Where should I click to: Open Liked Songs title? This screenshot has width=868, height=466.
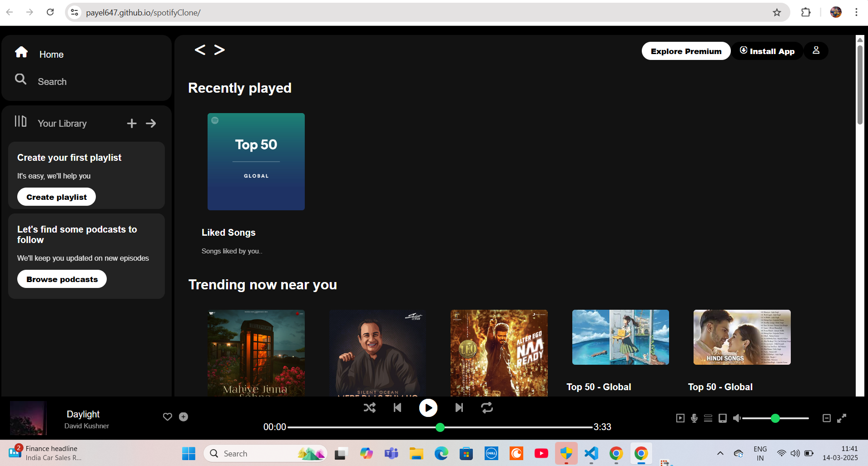(x=228, y=233)
